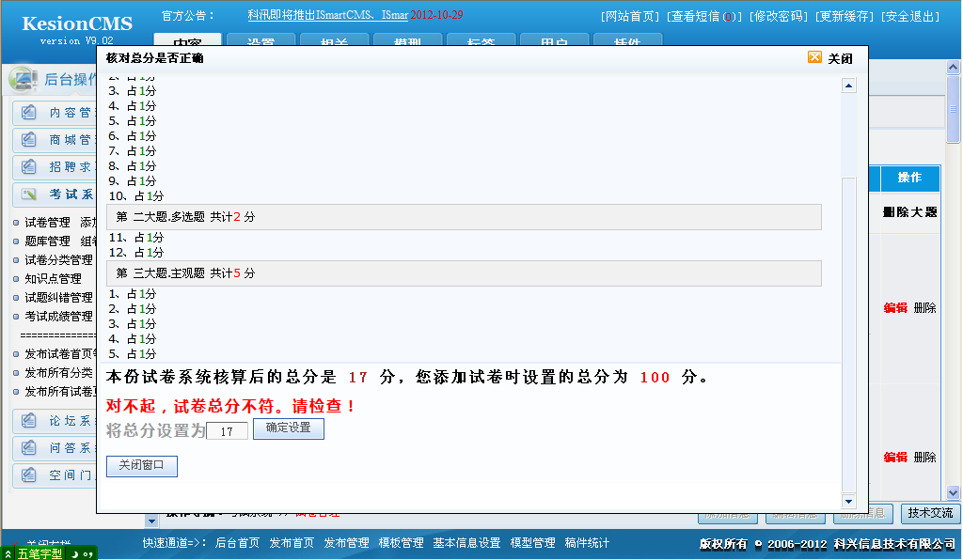This screenshot has width=963, height=560.
Task: Click the score input field showing 17
Action: pos(226,429)
